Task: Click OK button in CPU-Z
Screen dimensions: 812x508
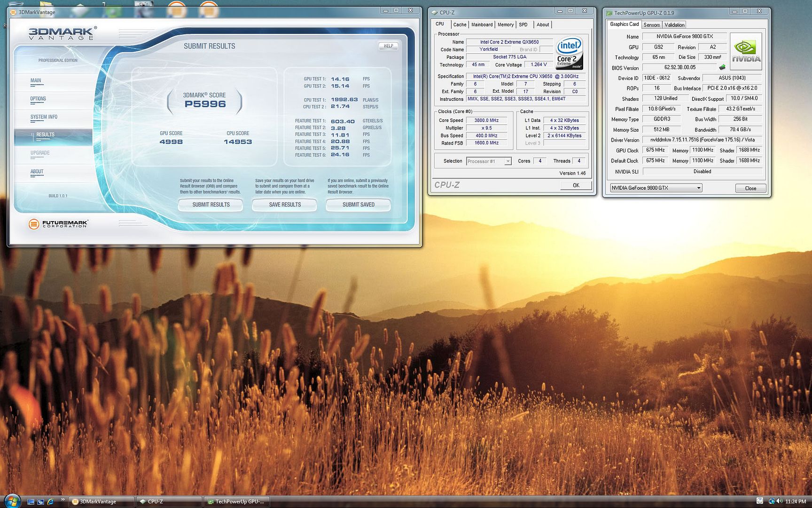Action: (576, 185)
